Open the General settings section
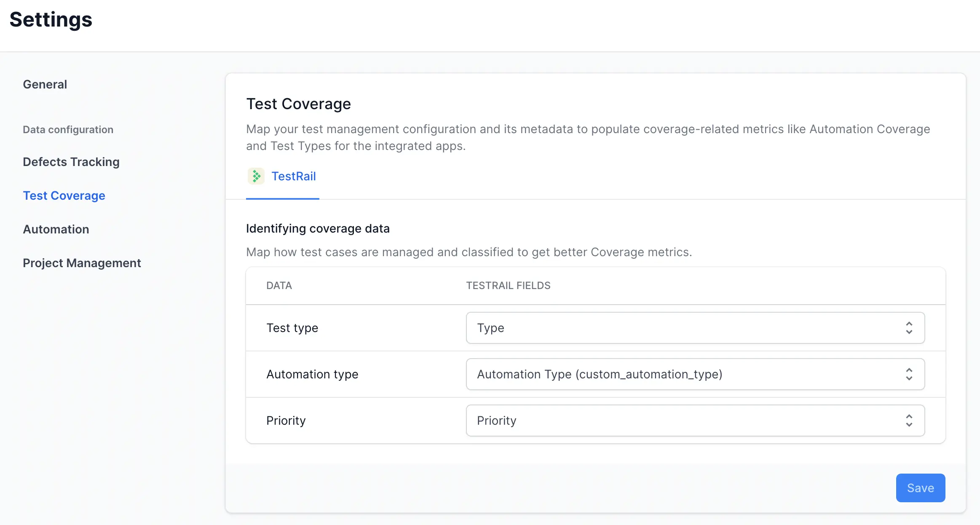This screenshot has width=980, height=525. 45,84
